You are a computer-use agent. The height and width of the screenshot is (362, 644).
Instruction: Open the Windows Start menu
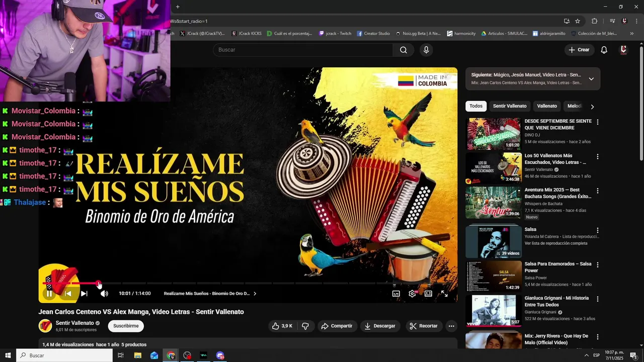click(8, 355)
